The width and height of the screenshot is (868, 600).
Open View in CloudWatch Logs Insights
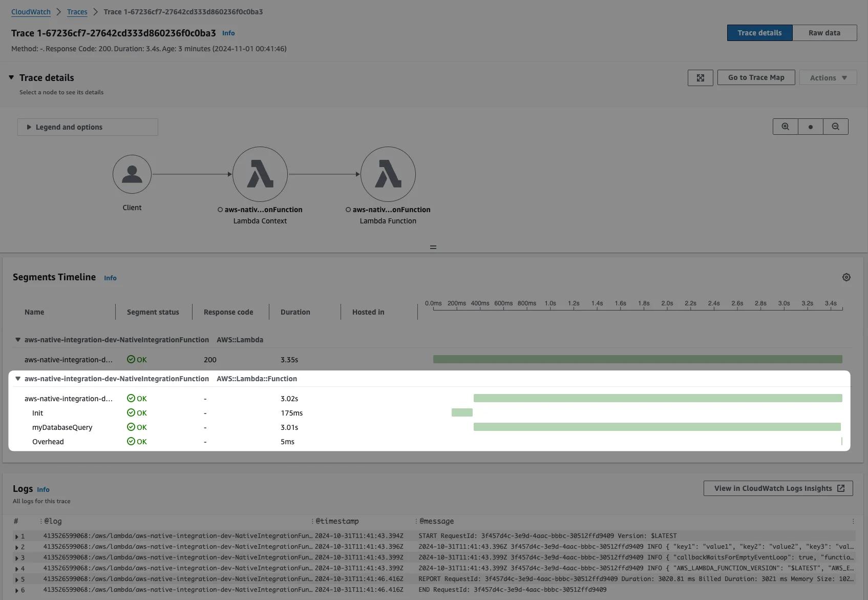tap(778, 488)
